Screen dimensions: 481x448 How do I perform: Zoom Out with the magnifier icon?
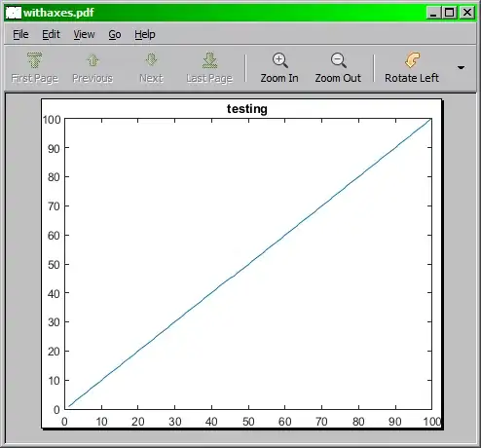point(338,60)
